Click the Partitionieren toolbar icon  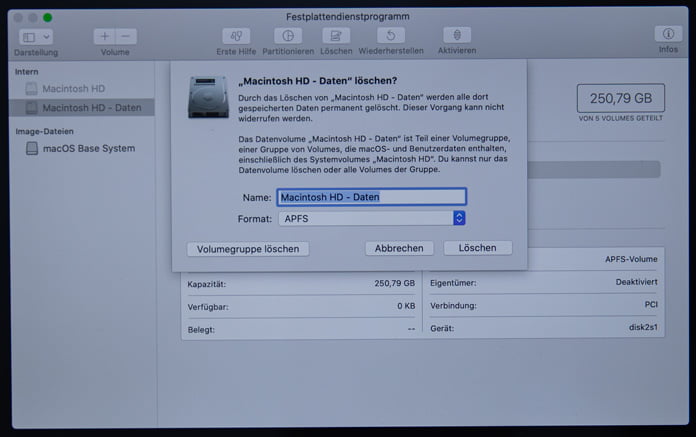(x=287, y=36)
